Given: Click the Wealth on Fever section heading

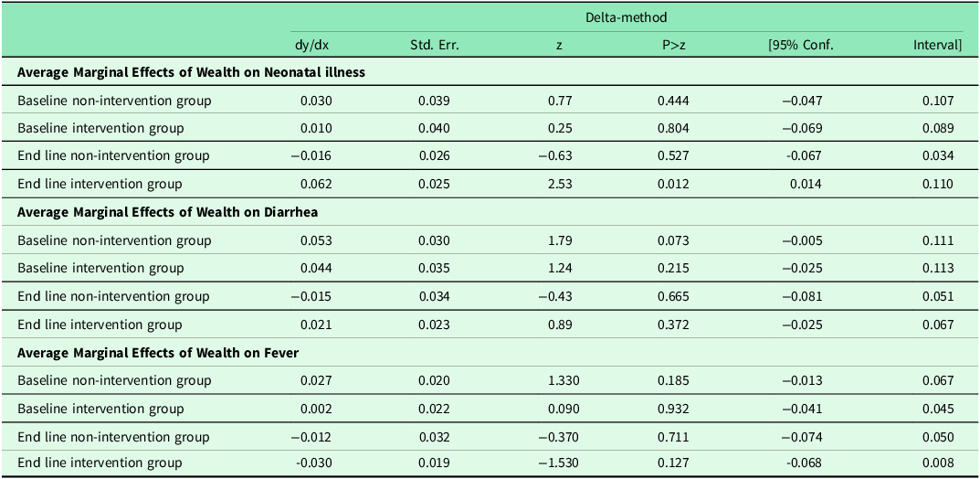Looking at the screenshot, I should pos(159,353).
